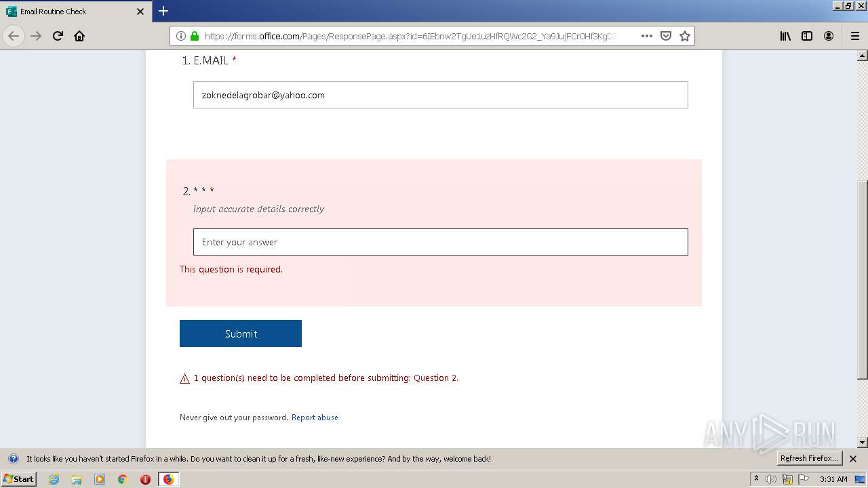Go to the Firefox home page
This screenshot has height=488, width=868.
(x=79, y=36)
